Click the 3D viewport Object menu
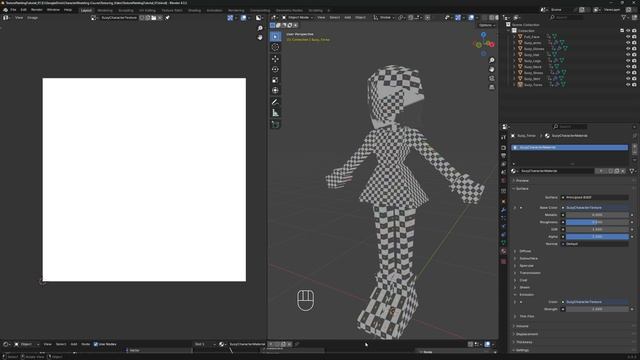The width and height of the screenshot is (640, 360). [x=360, y=18]
